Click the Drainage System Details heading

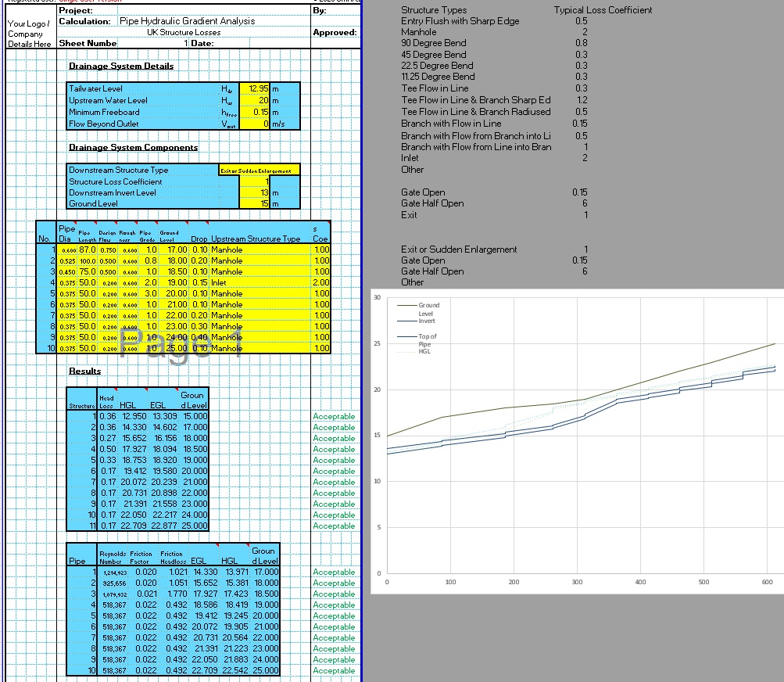[121, 66]
